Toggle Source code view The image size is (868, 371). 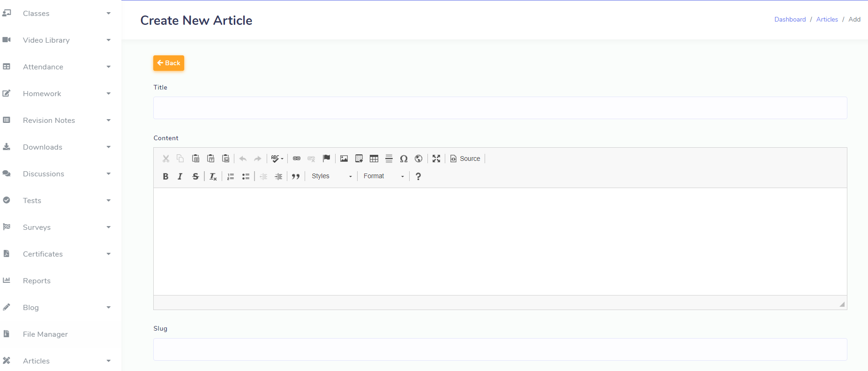pos(465,159)
